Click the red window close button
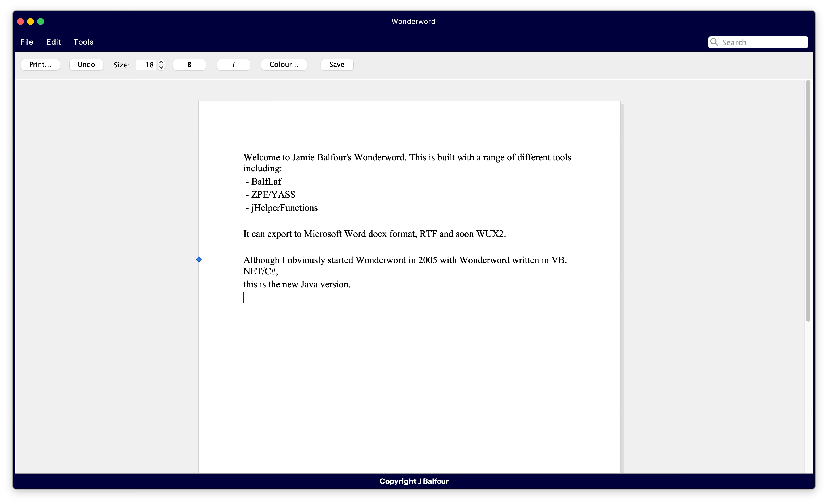Viewport: 828px width, 504px height. pos(20,22)
